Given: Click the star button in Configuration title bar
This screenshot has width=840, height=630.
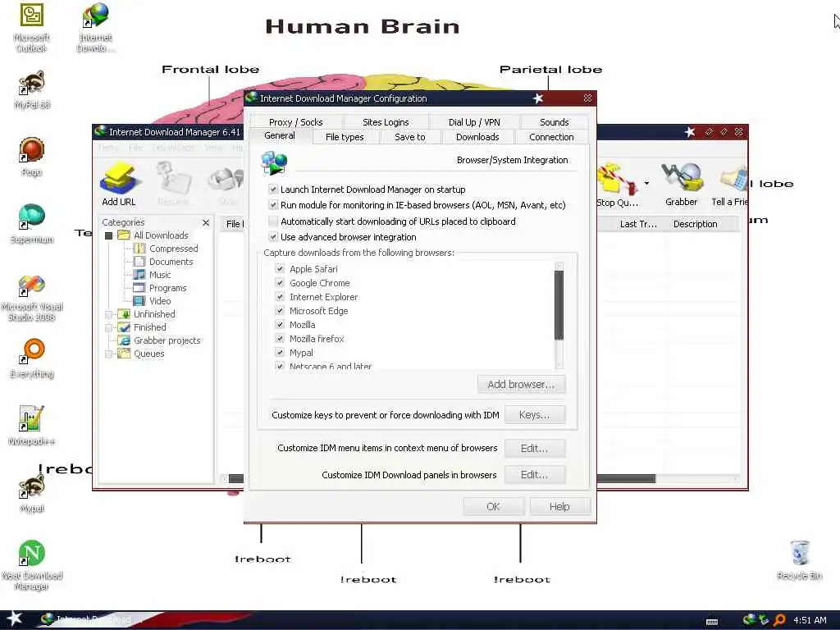Looking at the screenshot, I should [538, 98].
